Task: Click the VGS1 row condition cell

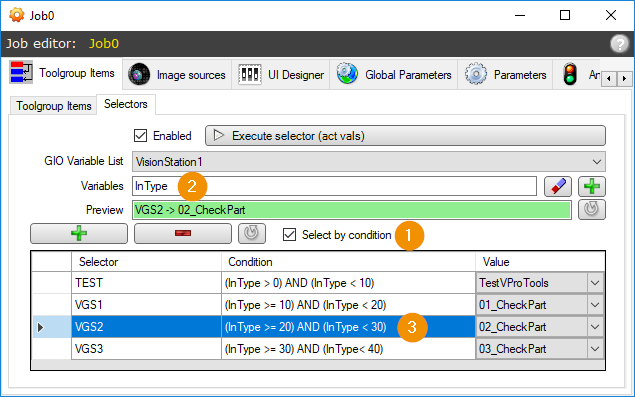Action: (x=348, y=305)
